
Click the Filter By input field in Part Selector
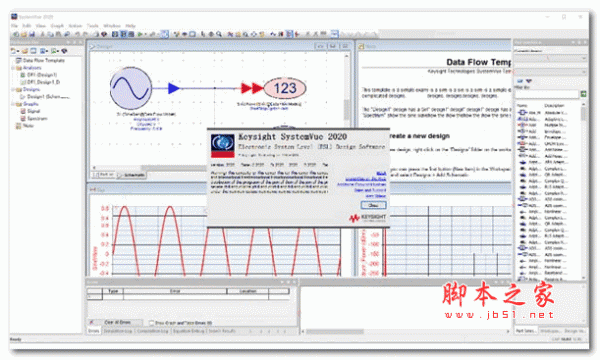click(x=547, y=94)
